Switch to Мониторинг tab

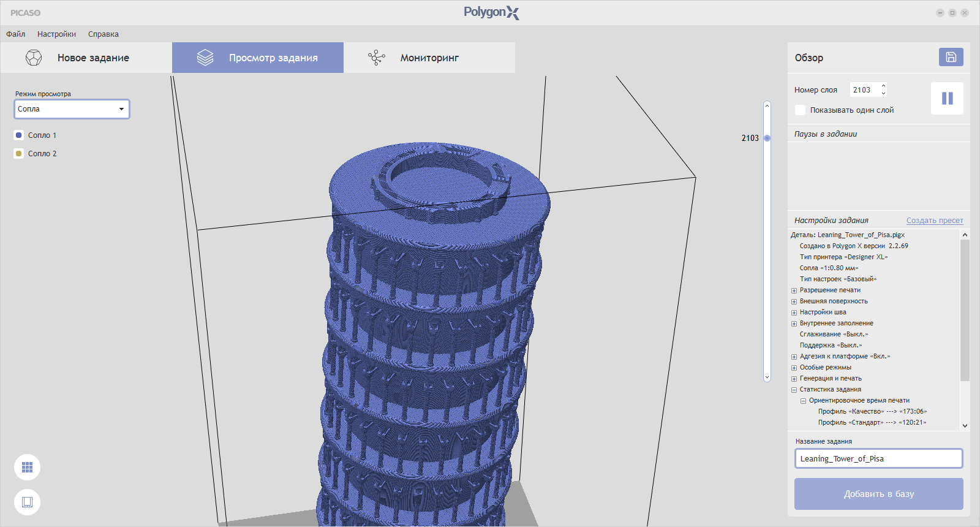click(x=429, y=58)
